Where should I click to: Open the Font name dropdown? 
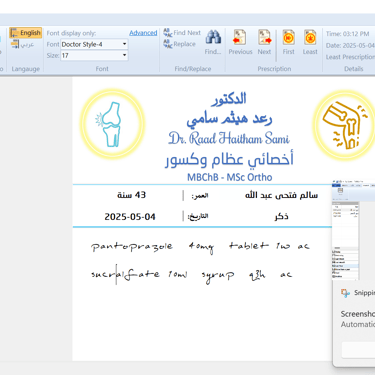click(x=124, y=44)
